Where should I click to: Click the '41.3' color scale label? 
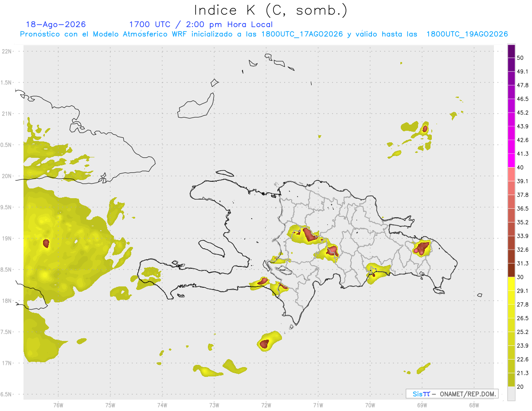pyautogui.click(x=523, y=154)
